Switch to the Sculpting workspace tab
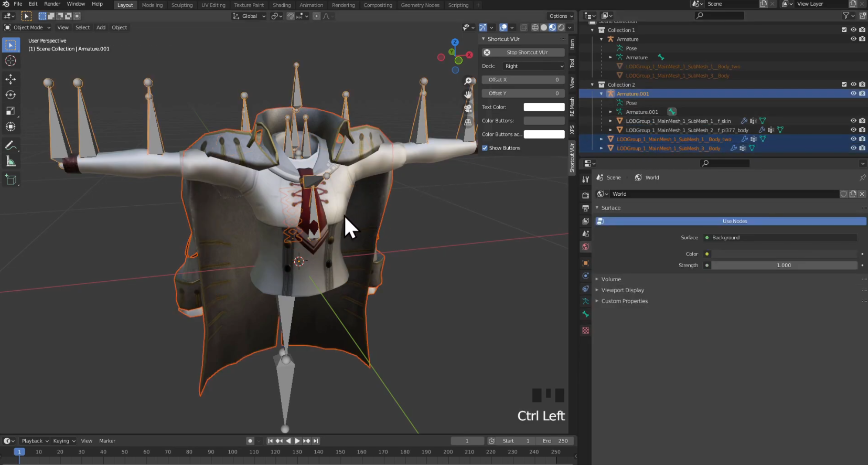This screenshot has height=465, width=868. coord(182,5)
